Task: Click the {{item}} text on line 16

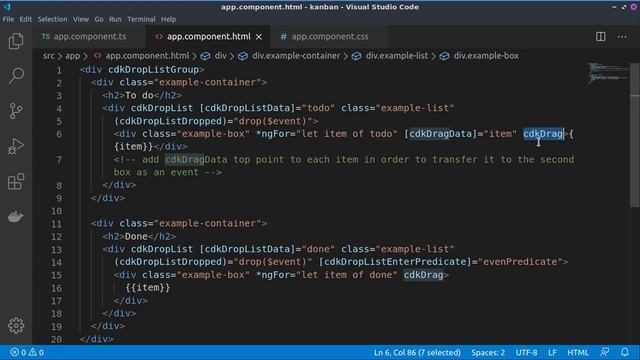Action: coord(148,287)
